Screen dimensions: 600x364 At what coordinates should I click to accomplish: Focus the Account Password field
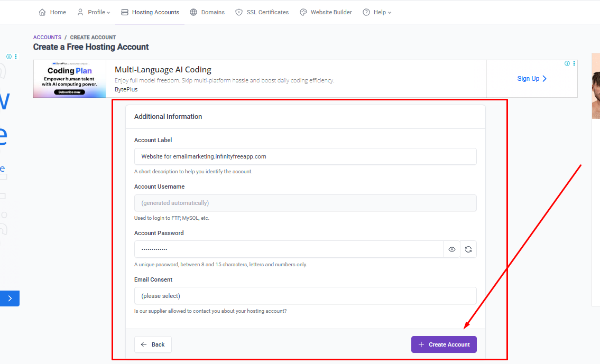tap(289, 249)
